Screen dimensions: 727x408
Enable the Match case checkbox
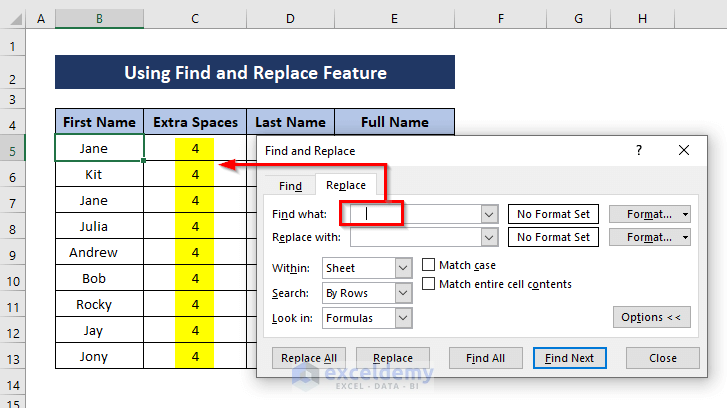(429, 265)
